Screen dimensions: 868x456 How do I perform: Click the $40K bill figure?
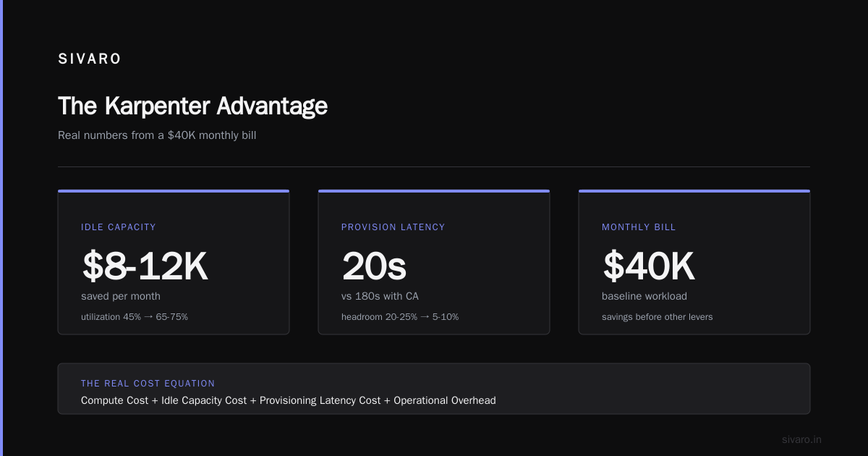648,266
